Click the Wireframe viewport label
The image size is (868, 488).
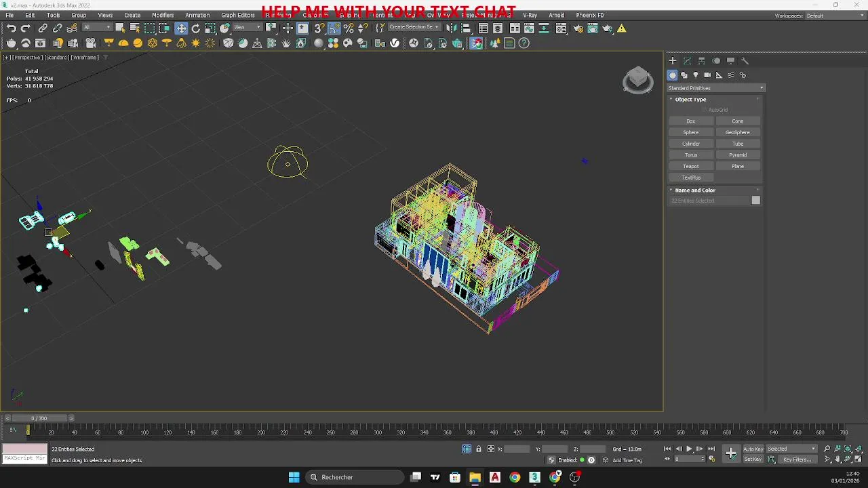(x=85, y=58)
